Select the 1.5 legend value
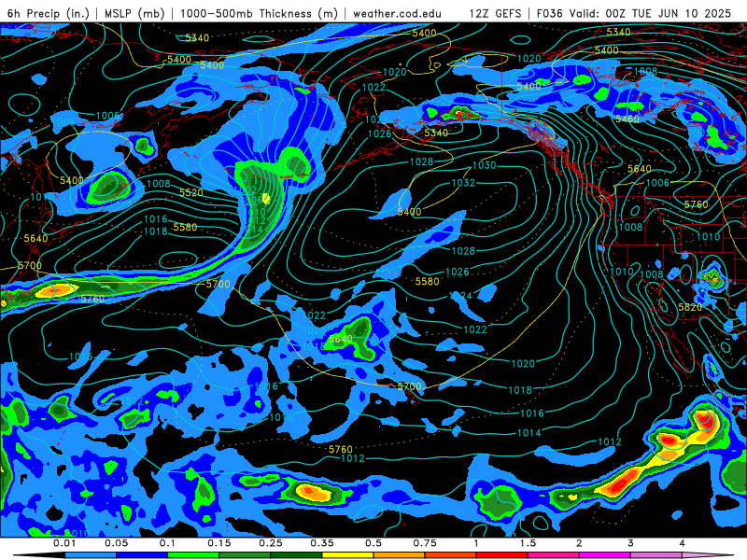 tap(528, 543)
